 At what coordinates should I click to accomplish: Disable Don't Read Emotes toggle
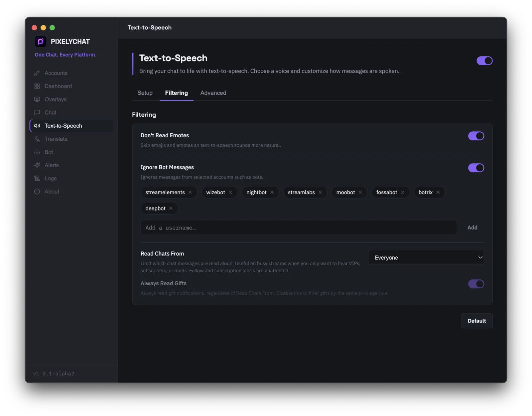[x=476, y=136]
